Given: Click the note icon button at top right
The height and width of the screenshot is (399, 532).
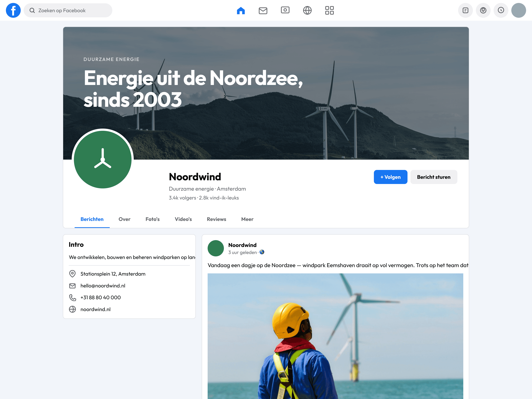Looking at the screenshot, I should (465, 10).
